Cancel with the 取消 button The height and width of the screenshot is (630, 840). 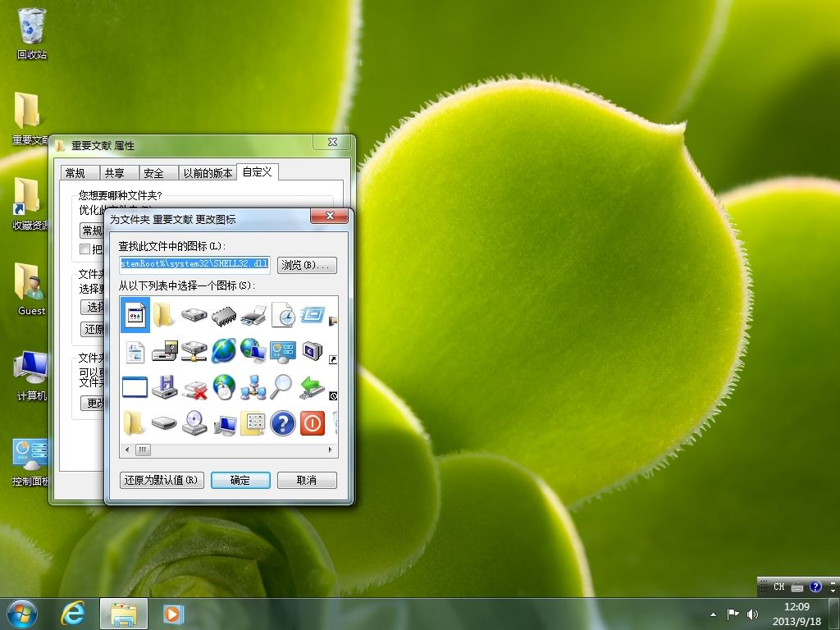(307, 480)
